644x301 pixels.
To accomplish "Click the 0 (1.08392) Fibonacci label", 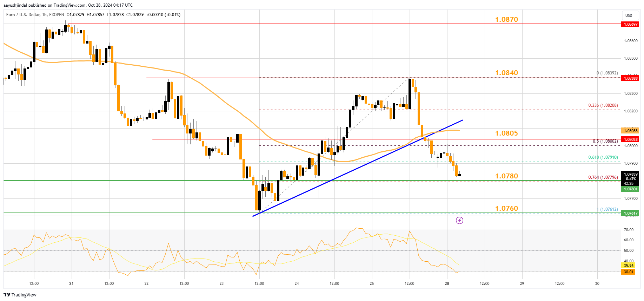I will pos(607,73).
